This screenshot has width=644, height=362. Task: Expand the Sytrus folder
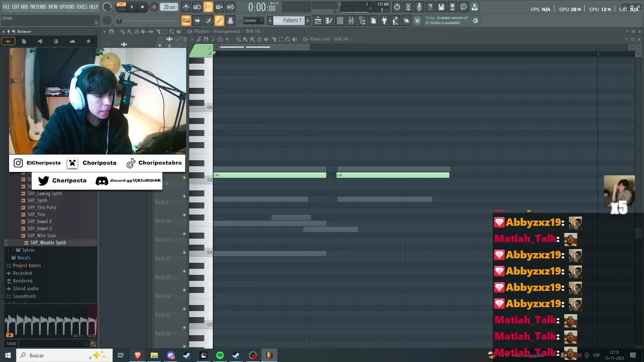[x=28, y=250]
